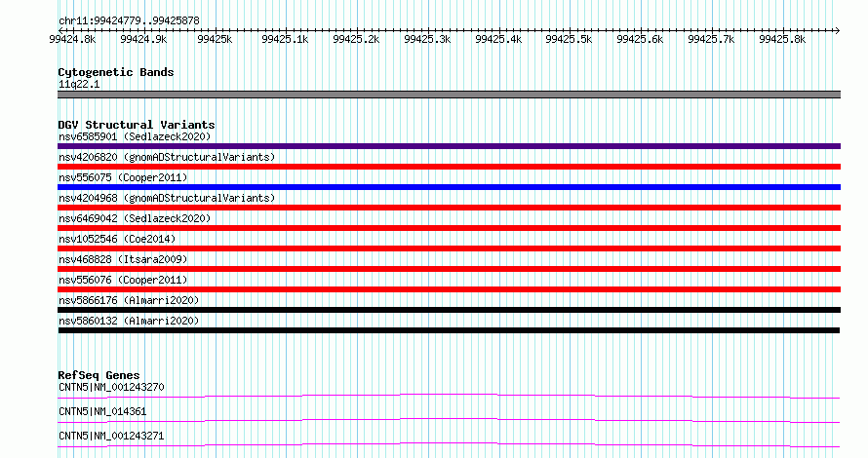Click the red nsv468828 variant bar
This screenshot has width=868, height=458.
(449, 269)
